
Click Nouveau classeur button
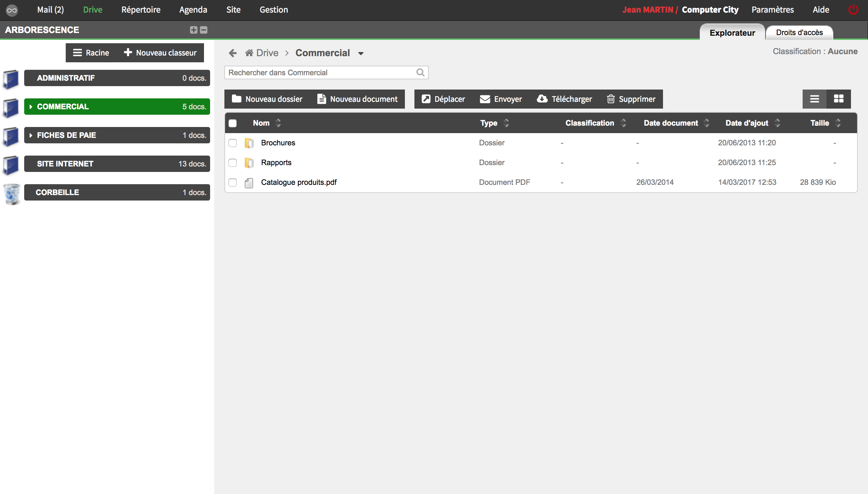click(x=160, y=52)
